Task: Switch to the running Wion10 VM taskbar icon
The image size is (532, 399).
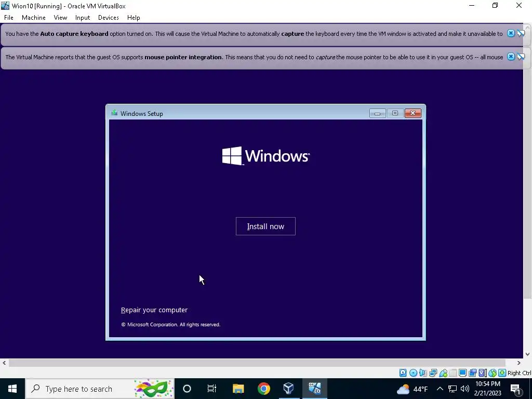Action: [314, 389]
